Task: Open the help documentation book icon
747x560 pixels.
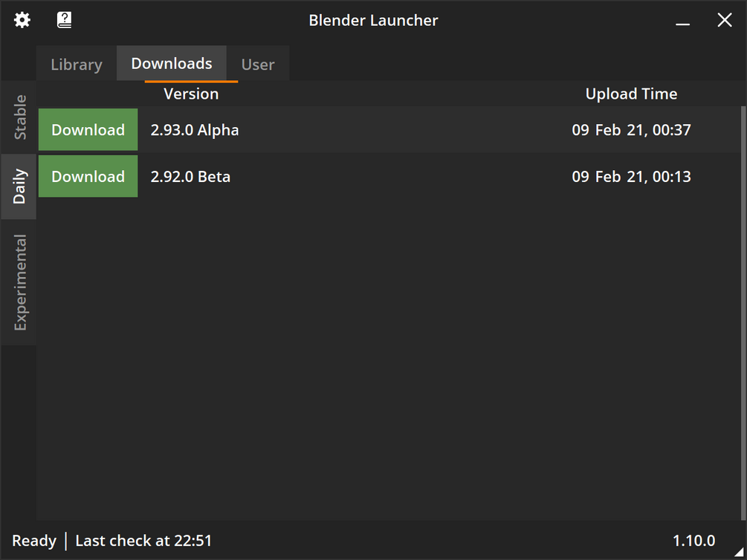Action: pyautogui.click(x=65, y=20)
